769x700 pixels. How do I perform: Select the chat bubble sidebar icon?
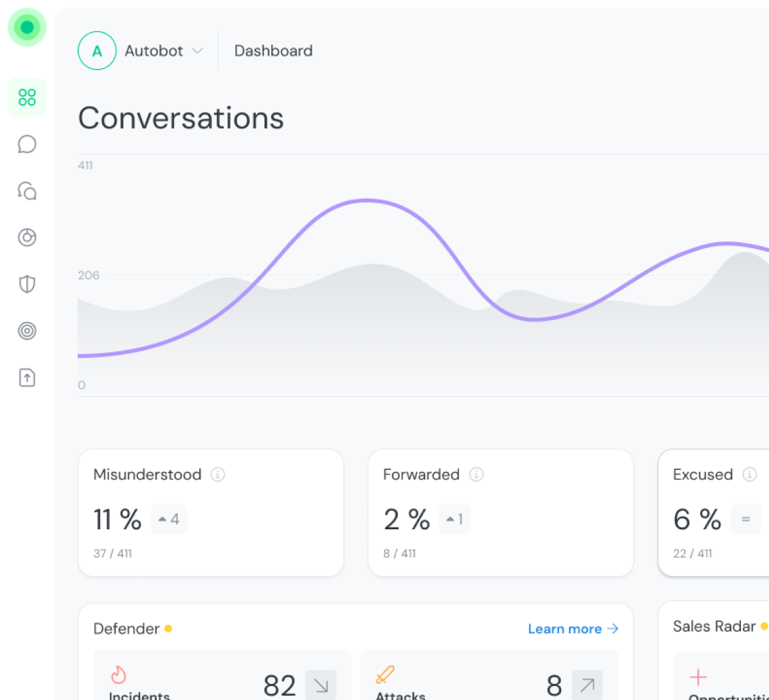(x=27, y=144)
